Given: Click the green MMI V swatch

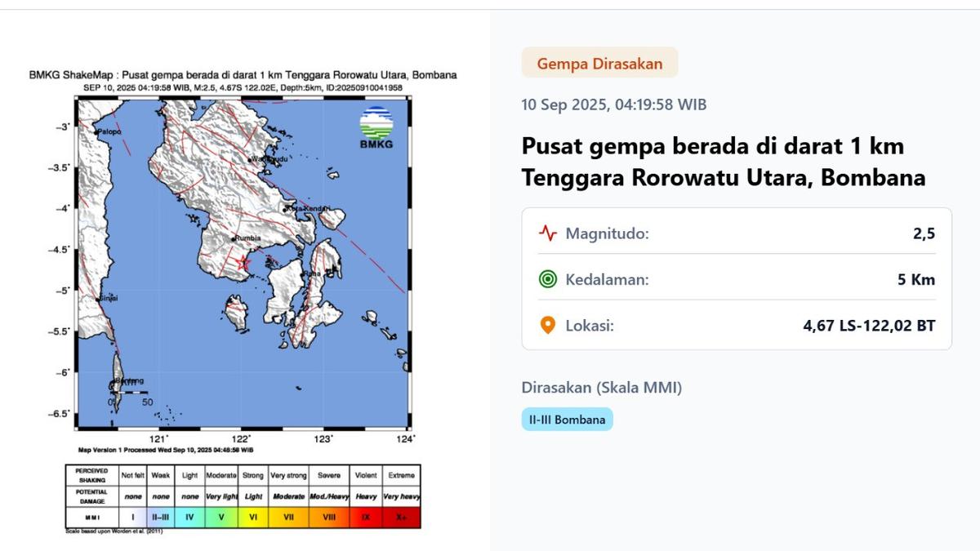Looking at the screenshot, I should pos(220,517).
